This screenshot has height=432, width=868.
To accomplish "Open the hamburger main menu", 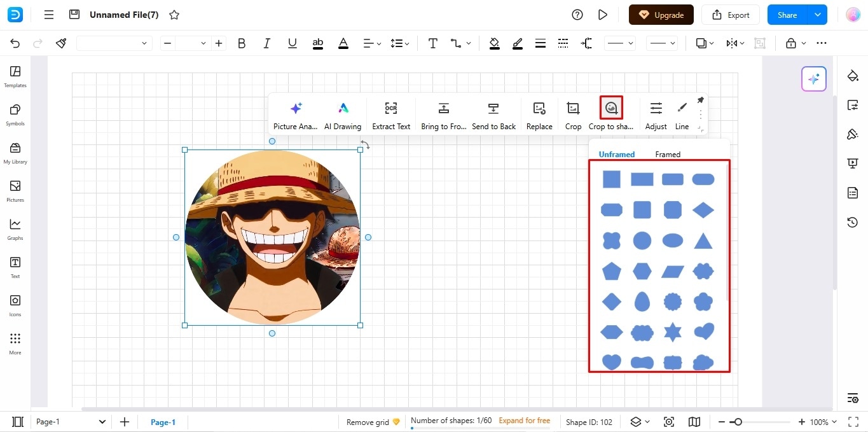I will pyautogui.click(x=49, y=15).
